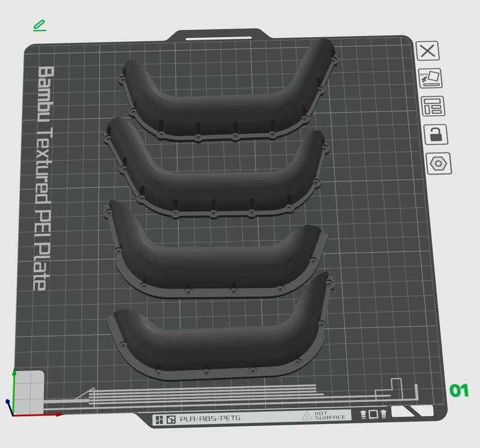
Task: Click the green pencil plate name icon
Action: click(x=40, y=26)
